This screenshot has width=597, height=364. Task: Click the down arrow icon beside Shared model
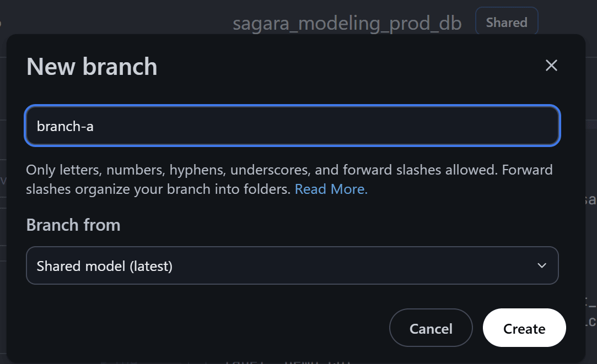point(542,265)
